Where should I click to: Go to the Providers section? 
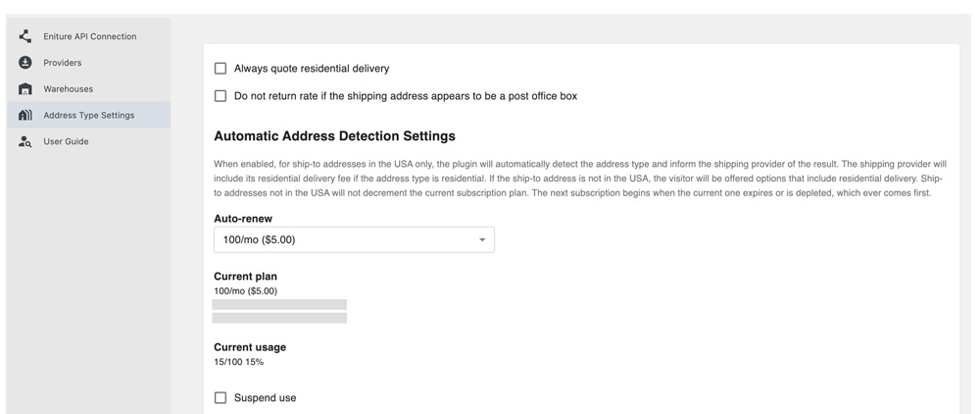[x=89, y=63]
